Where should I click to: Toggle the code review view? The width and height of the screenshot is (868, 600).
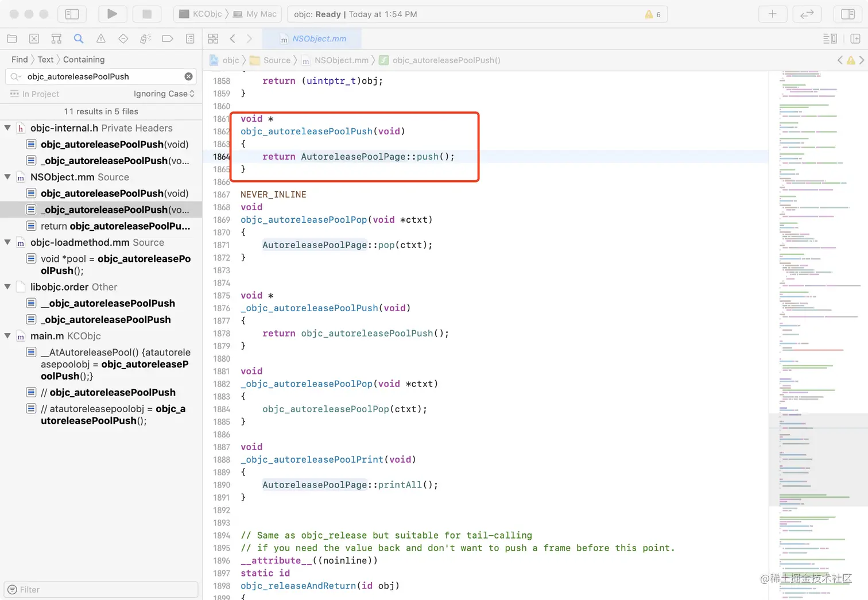click(x=807, y=14)
